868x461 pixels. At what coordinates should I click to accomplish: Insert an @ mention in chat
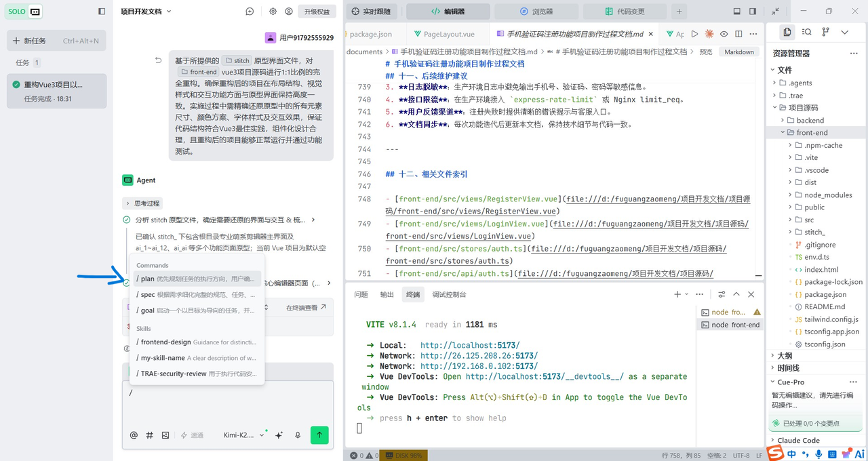pyautogui.click(x=134, y=435)
